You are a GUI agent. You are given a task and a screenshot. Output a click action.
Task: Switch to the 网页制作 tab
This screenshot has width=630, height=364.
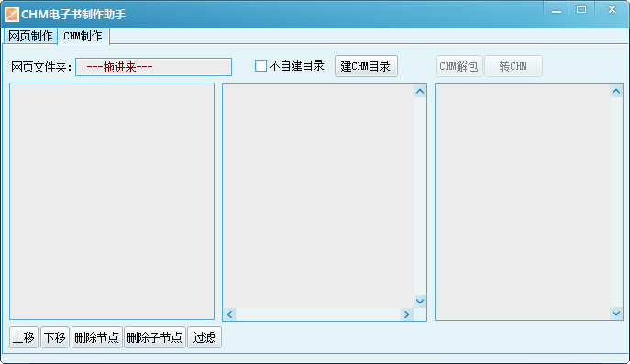click(30, 36)
